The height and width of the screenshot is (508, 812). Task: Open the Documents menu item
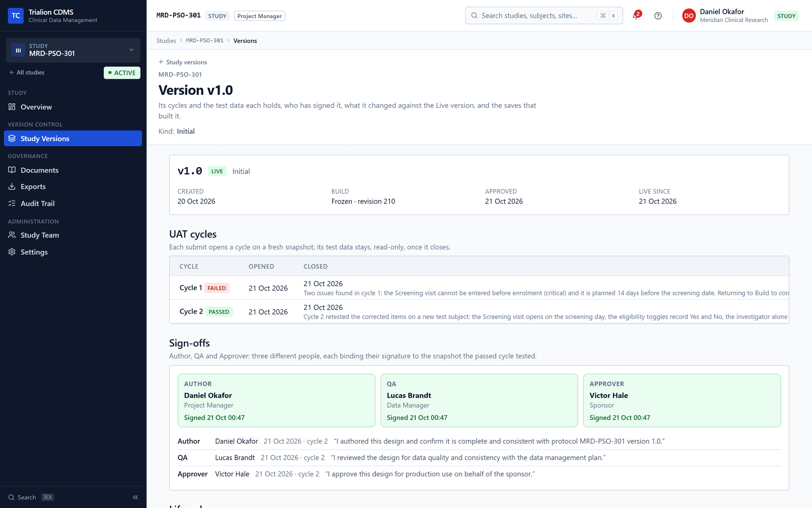click(73, 170)
